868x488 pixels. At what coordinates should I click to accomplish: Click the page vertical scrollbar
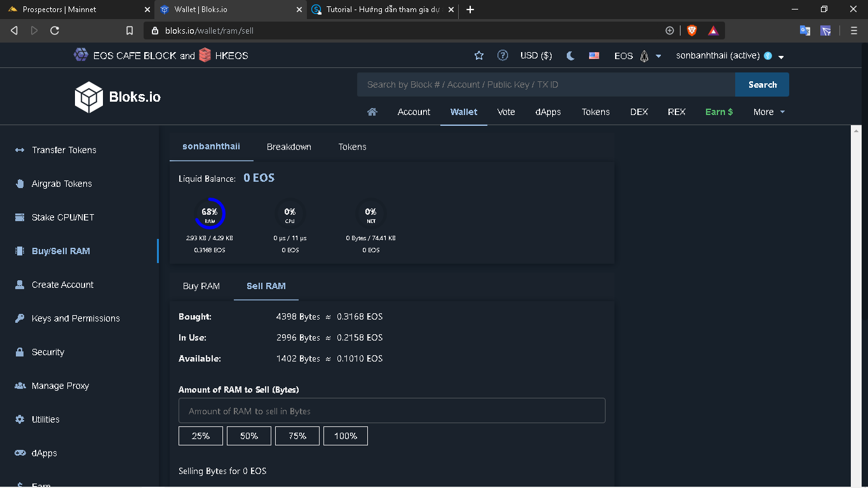pyautogui.click(x=856, y=306)
